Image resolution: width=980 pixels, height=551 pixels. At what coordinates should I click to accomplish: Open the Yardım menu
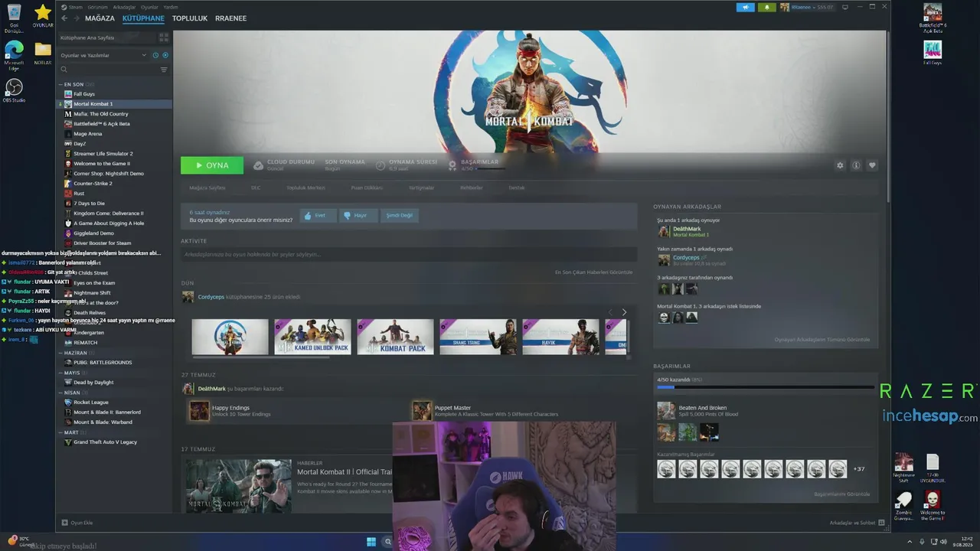[x=171, y=7]
